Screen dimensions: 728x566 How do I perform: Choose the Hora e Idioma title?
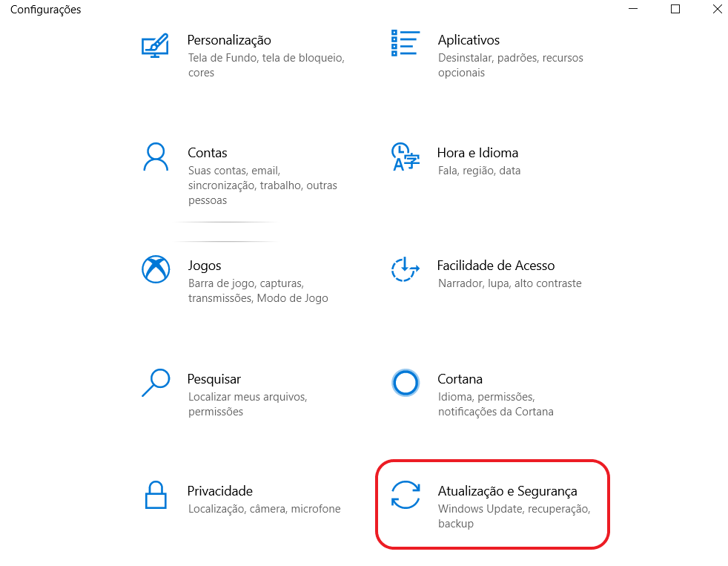click(x=477, y=153)
